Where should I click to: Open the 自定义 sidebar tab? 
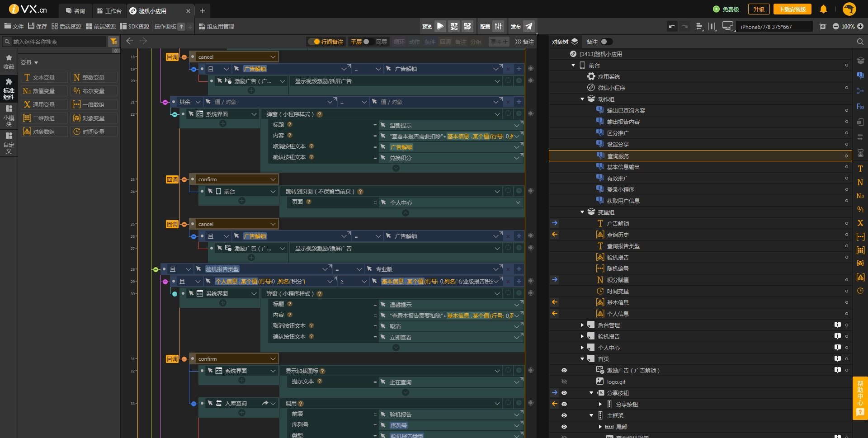coord(9,142)
